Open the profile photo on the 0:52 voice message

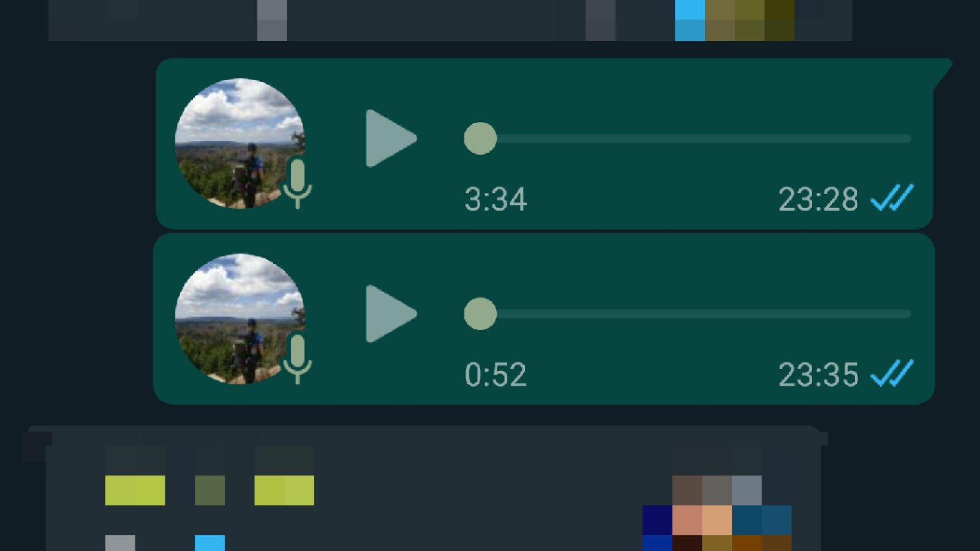(x=240, y=318)
